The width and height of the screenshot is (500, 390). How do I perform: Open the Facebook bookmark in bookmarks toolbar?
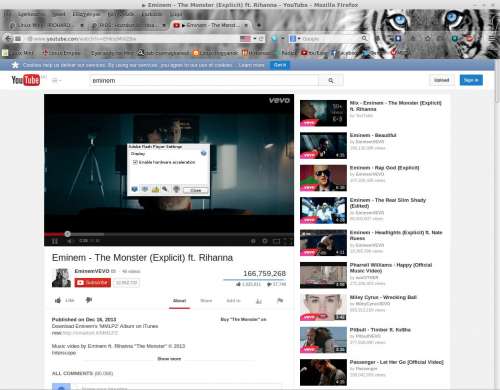pos(344,53)
